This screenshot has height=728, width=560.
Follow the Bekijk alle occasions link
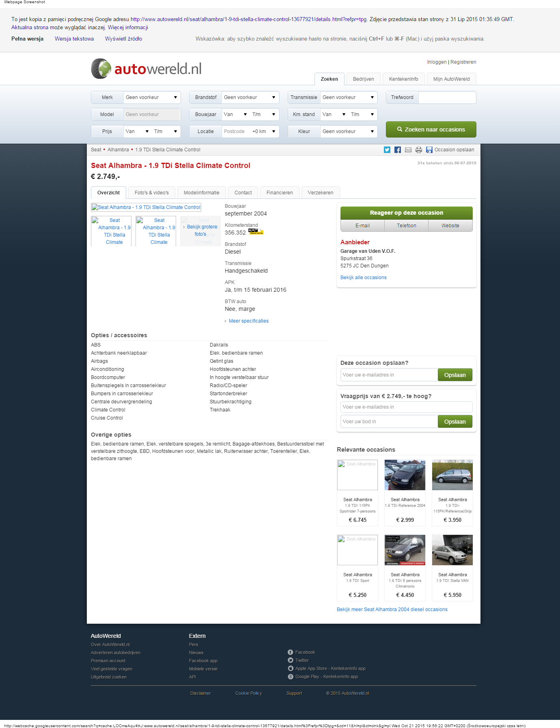(x=364, y=278)
